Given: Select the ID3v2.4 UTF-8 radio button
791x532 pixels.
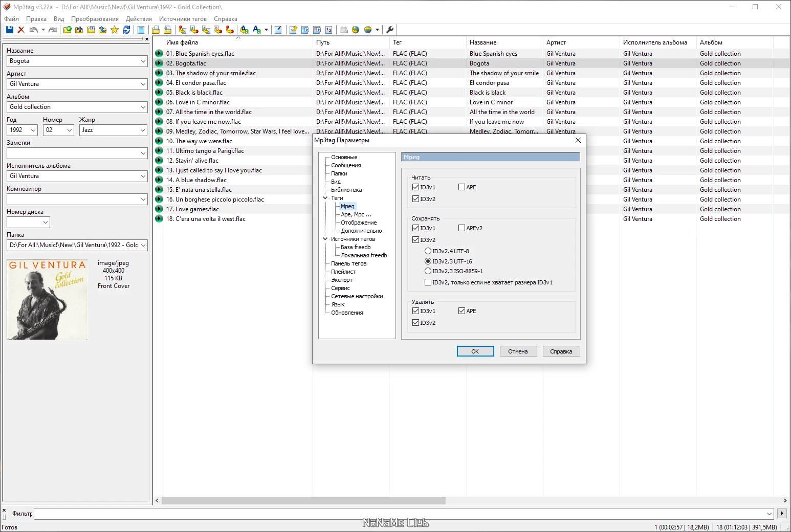Looking at the screenshot, I should 428,250.
